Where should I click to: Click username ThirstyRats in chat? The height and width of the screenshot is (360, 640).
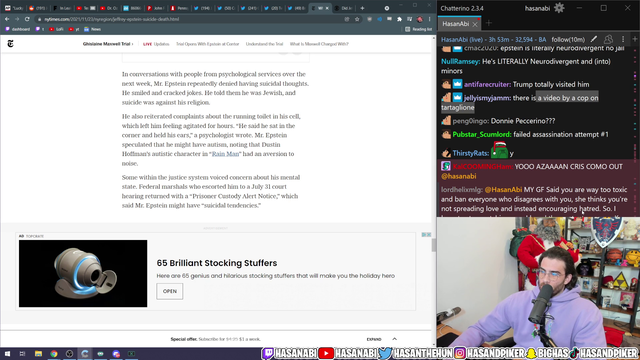pos(471,153)
